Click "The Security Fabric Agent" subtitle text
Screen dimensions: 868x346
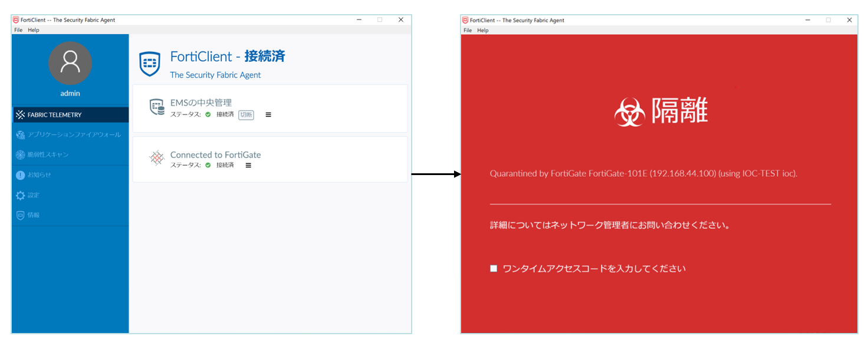click(x=215, y=75)
